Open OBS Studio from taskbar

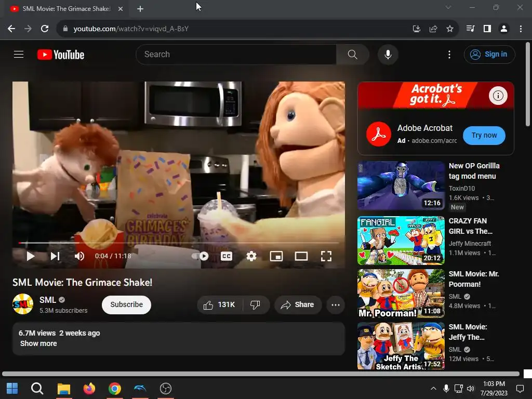(x=166, y=388)
